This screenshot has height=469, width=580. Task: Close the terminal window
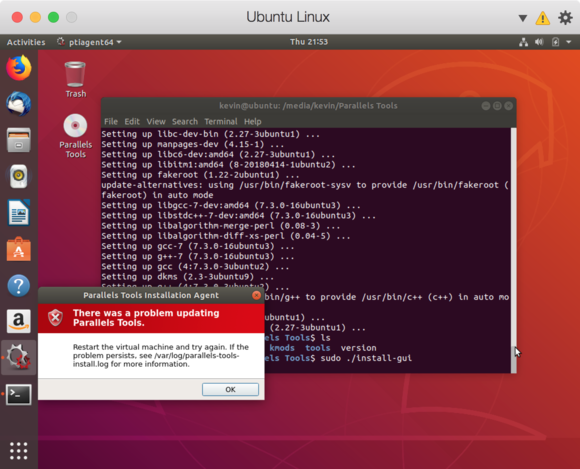click(509, 106)
